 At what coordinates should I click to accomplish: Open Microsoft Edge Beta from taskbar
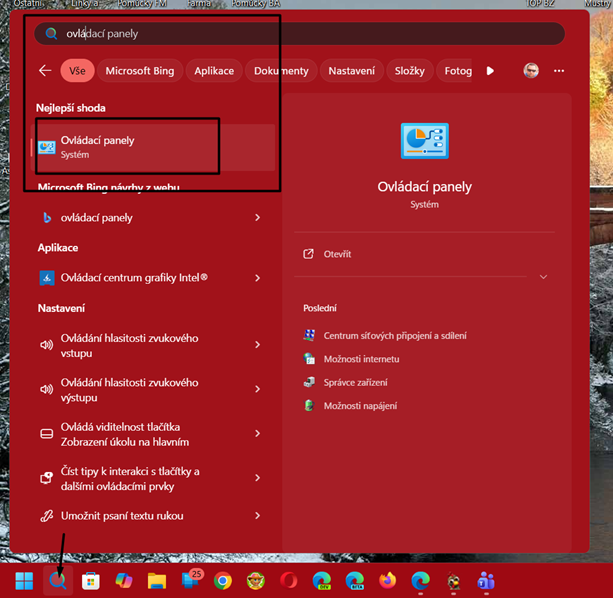coord(355,581)
